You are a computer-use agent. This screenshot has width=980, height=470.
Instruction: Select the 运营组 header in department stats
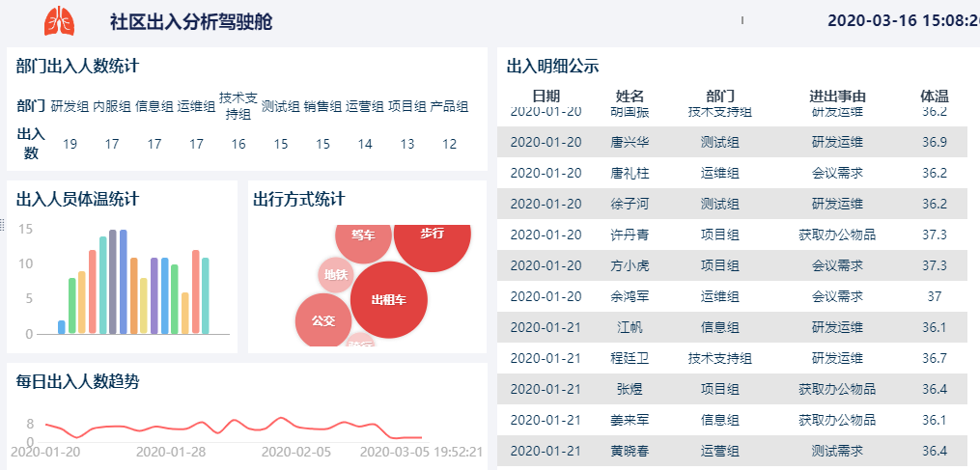click(x=365, y=107)
